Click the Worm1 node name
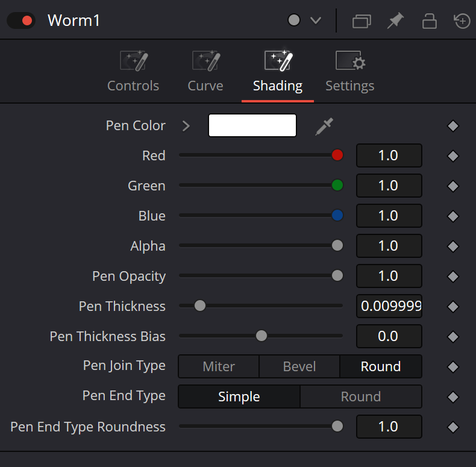This screenshot has height=467, width=476. pos(74,20)
